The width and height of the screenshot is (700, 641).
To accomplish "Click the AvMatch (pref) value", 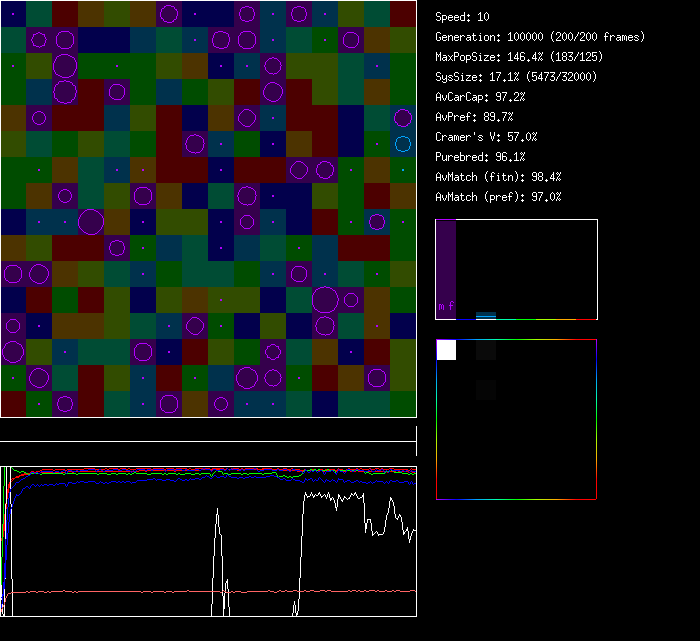I will (x=498, y=197).
